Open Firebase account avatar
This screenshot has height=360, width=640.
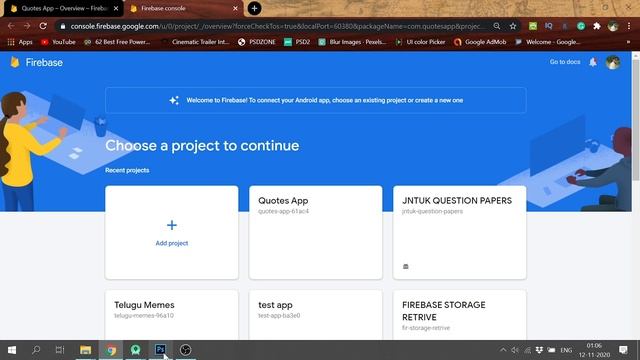613,62
